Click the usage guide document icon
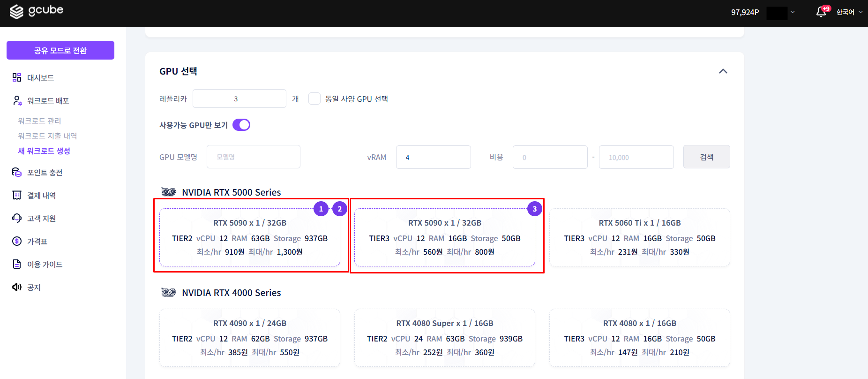This screenshot has height=379, width=868. pyautogui.click(x=17, y=264)
